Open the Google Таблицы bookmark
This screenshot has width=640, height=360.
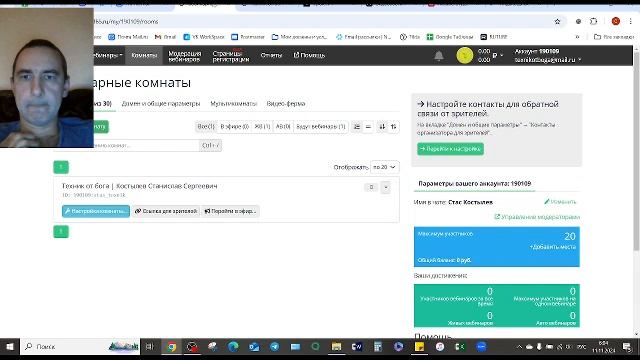click(450, 37)
